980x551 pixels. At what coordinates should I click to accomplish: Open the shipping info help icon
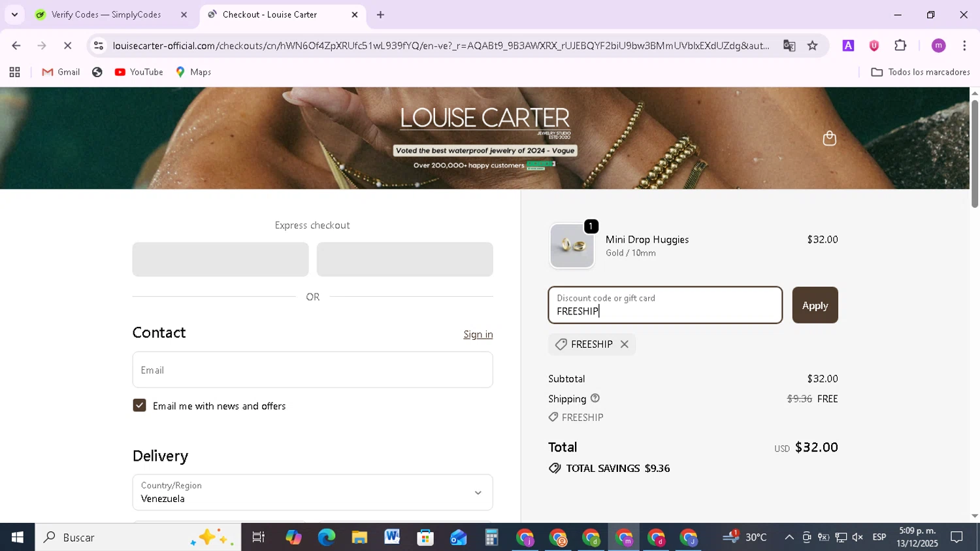click(x=595, y=398)
